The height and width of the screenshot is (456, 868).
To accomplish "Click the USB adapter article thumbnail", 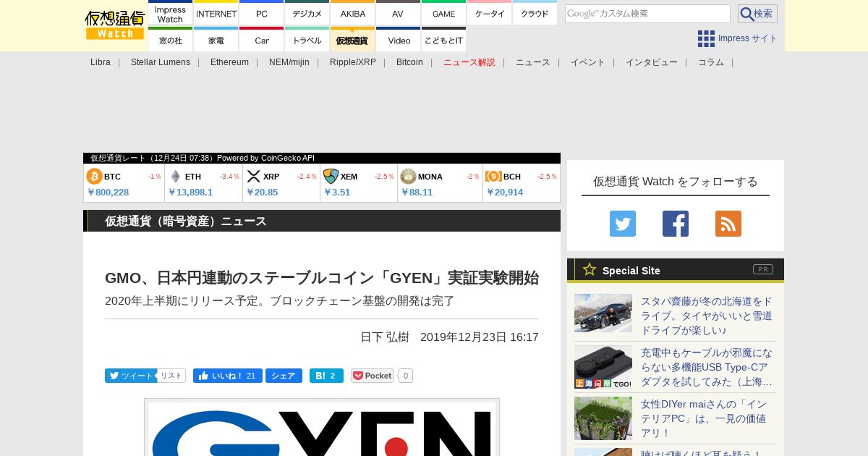I will [603, 367].
